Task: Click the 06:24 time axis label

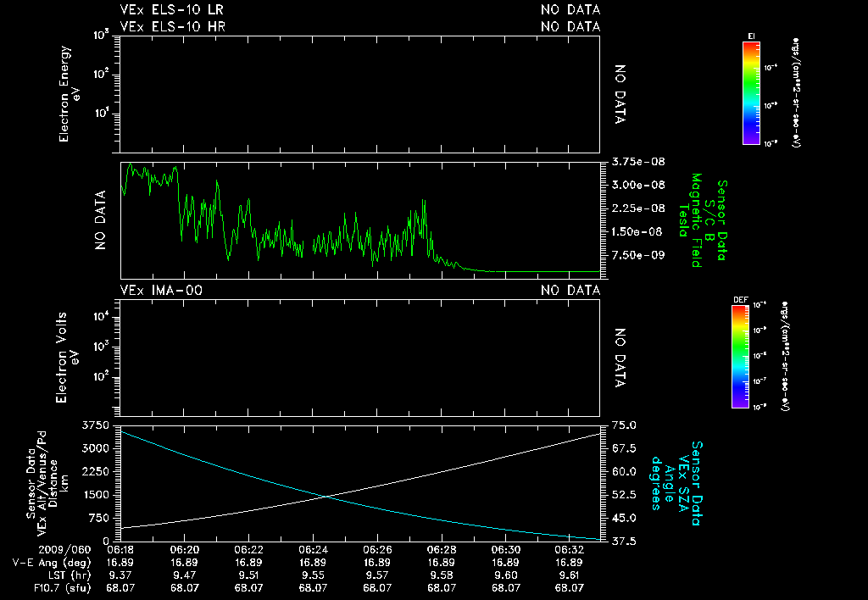Action: pos(313,550)
